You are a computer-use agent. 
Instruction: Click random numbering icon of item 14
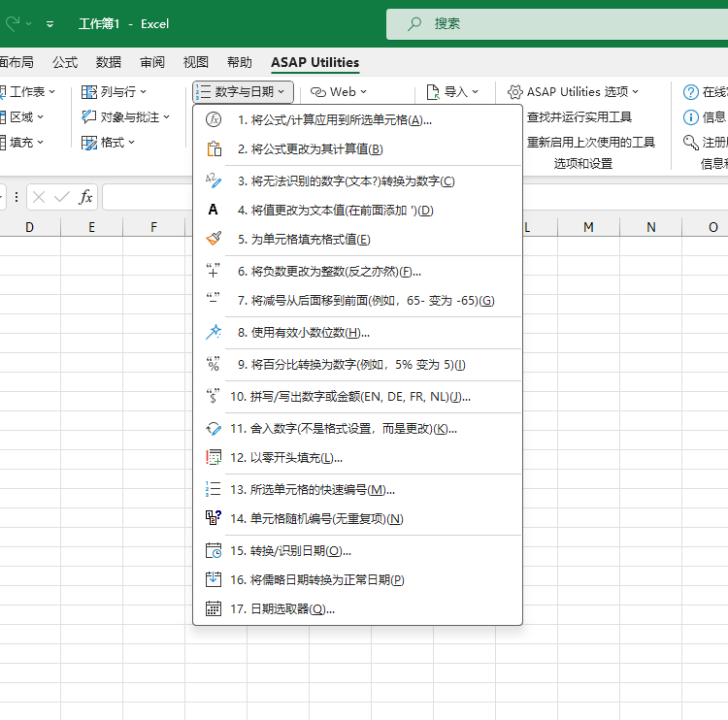point(214,518)
